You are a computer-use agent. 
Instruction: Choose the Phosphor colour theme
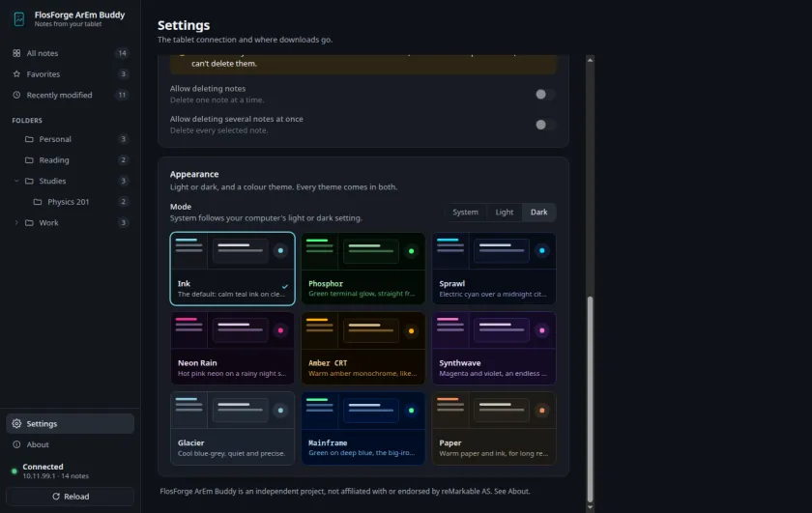coord(363,269)
